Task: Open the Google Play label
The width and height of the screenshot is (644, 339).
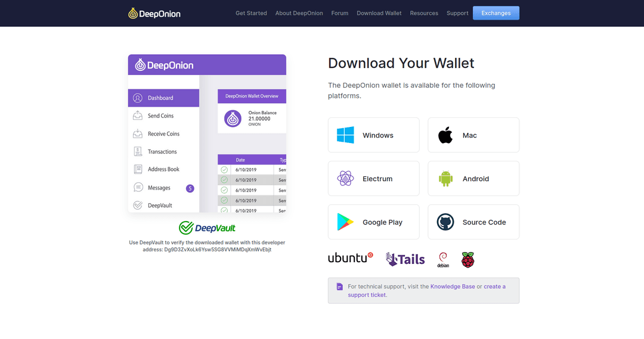Action: point(382,222)
